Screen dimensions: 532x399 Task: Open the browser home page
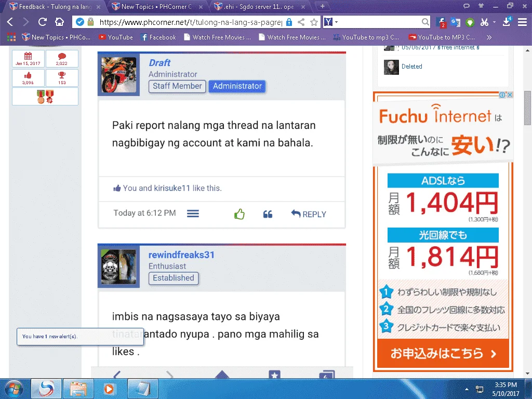tap(59, 22)
